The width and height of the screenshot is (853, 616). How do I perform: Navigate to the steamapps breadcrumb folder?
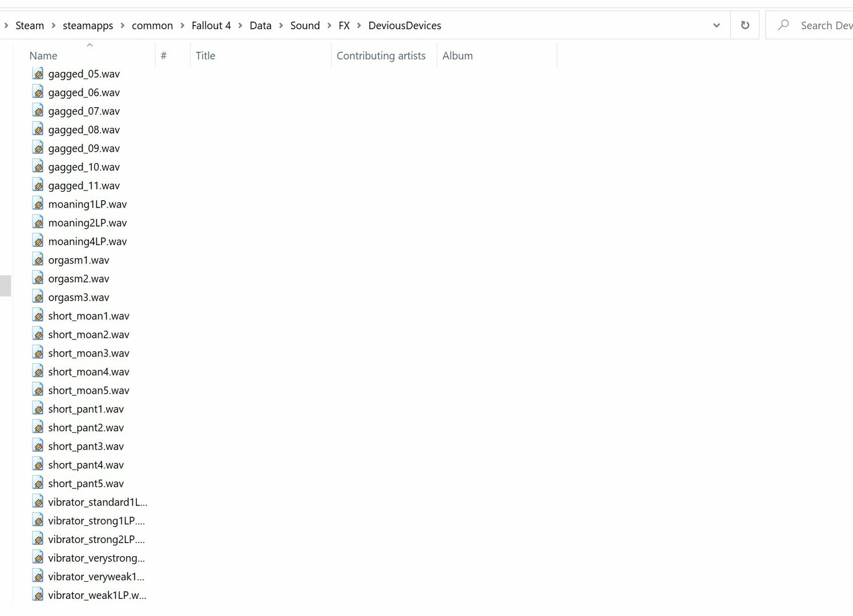88,26
